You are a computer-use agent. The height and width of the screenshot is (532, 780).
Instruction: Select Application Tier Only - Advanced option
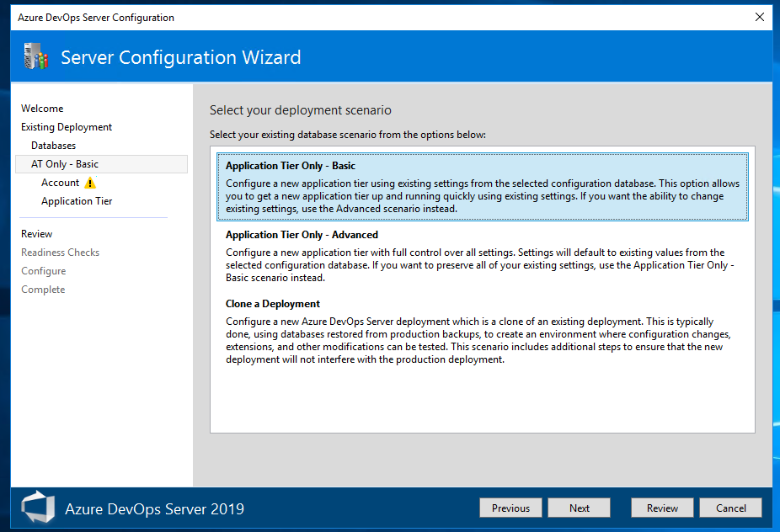click(x=482, y=256)
